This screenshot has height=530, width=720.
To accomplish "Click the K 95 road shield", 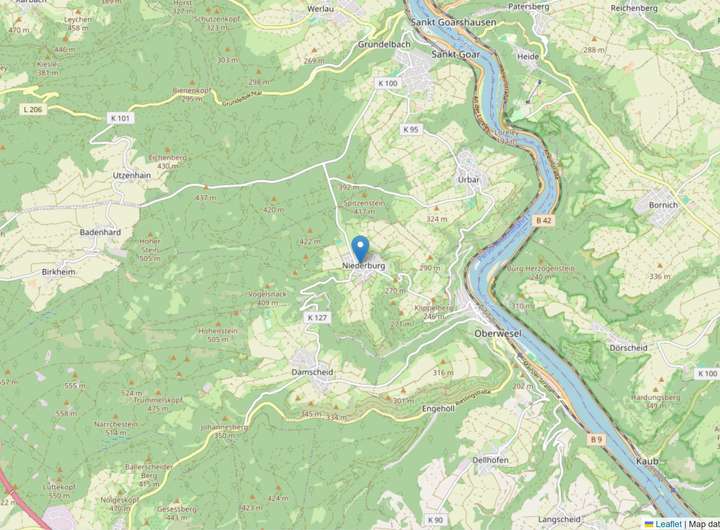I will [411, 130].
